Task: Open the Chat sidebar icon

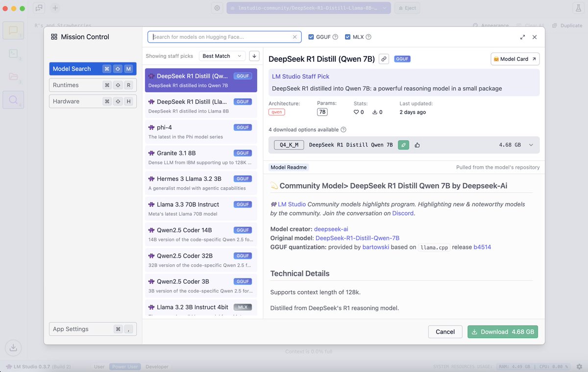Action: 13,30
